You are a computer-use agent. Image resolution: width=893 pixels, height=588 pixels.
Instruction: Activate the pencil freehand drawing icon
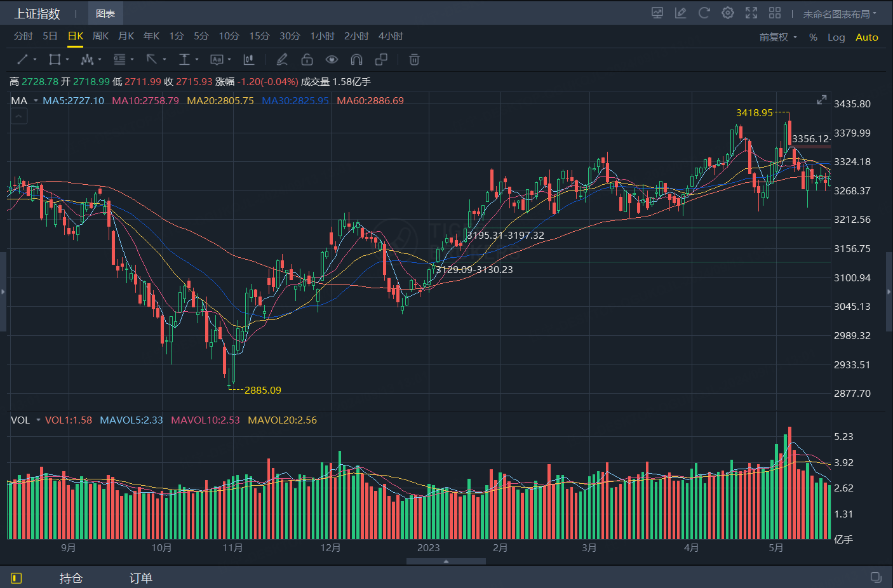(x=282, y=60)
